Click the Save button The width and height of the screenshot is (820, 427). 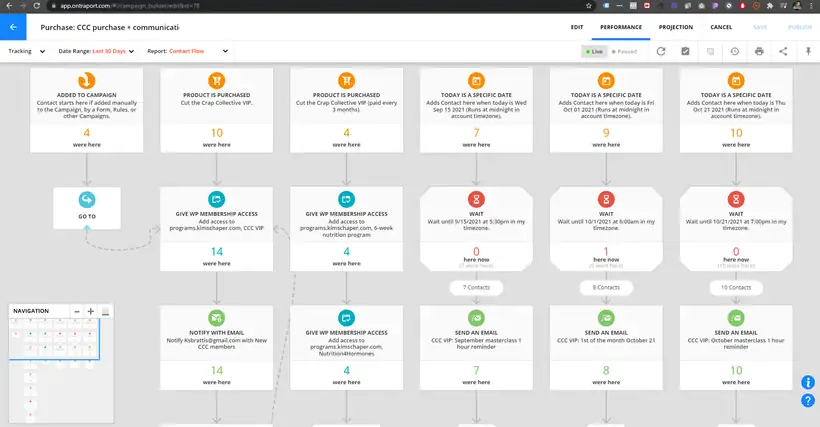pyautogui.click(x=760, y=27)
